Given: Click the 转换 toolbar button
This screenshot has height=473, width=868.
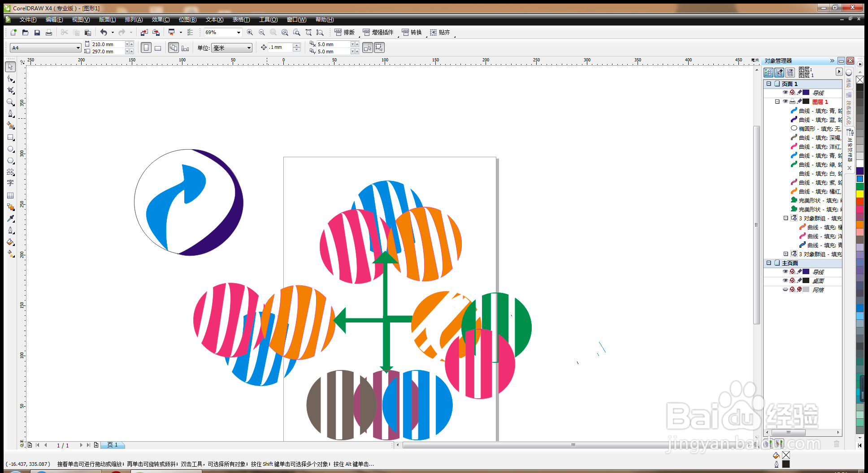Looking at the screenshot, I should coord(412,32).
